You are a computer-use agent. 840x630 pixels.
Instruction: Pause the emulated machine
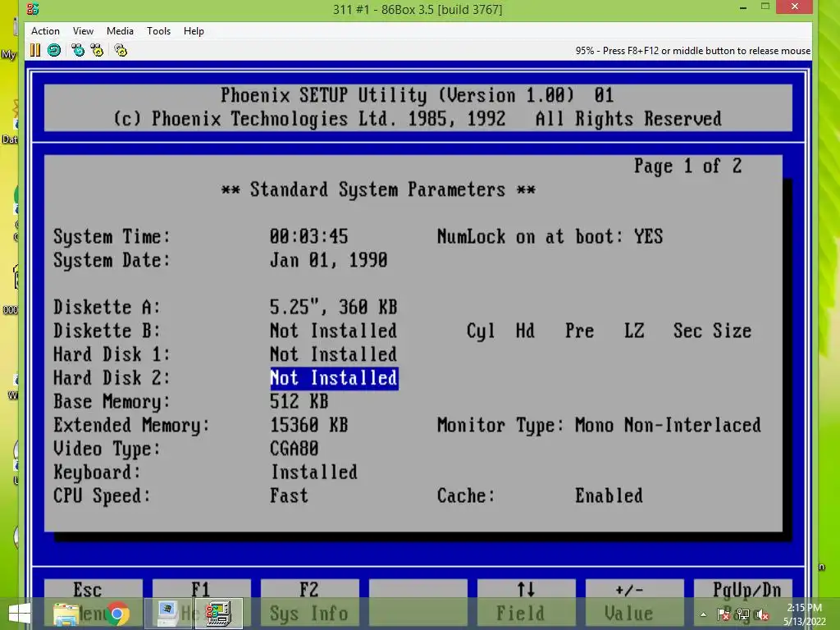(x=35, y=50)
